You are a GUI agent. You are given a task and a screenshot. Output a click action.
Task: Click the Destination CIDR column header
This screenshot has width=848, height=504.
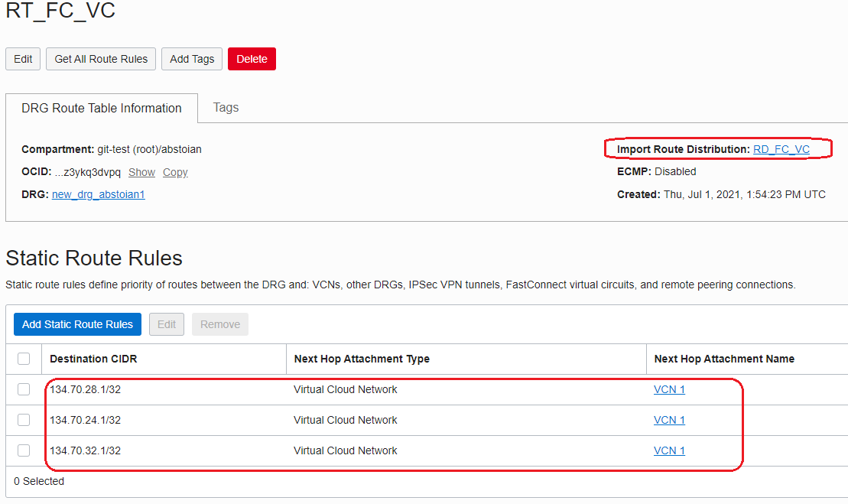tap(93, 359)
